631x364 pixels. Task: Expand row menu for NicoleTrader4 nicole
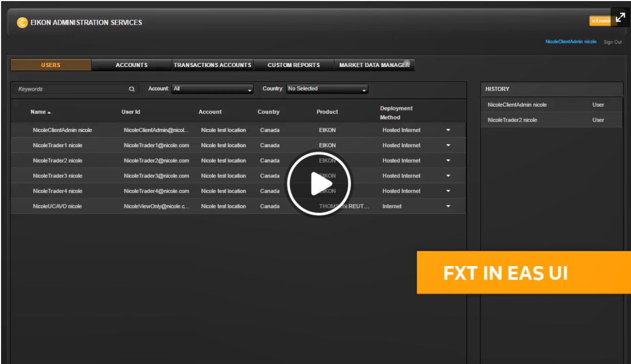[448, 191]
